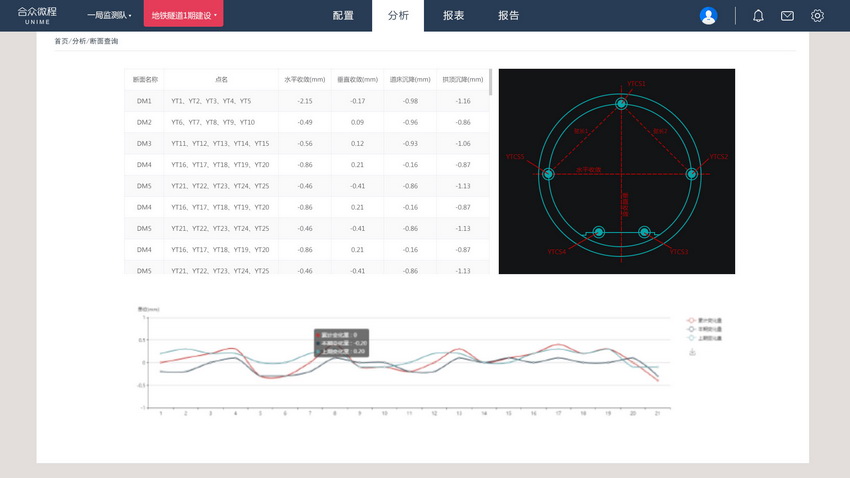Click the YTCS1 sensor point at tunnel top

click(621, 104)
